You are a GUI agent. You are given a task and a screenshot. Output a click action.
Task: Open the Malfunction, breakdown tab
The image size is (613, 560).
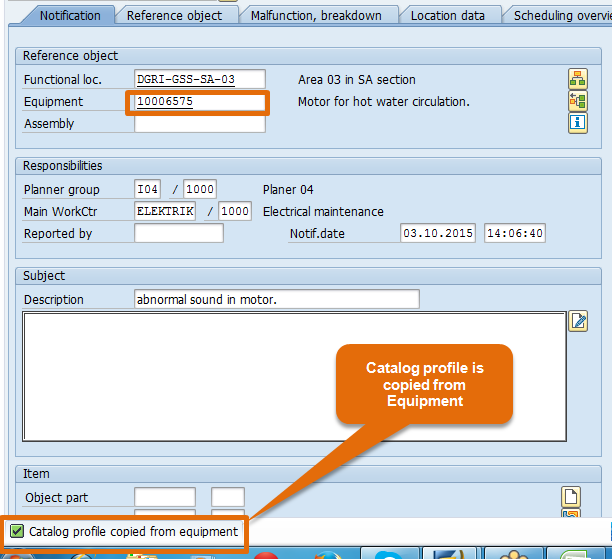coord(318,15)
